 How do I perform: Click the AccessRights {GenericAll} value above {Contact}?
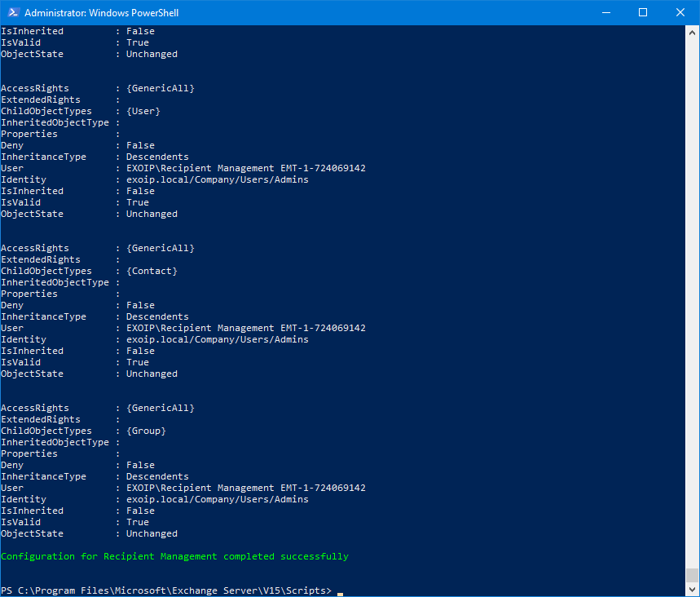coord(160,248)
